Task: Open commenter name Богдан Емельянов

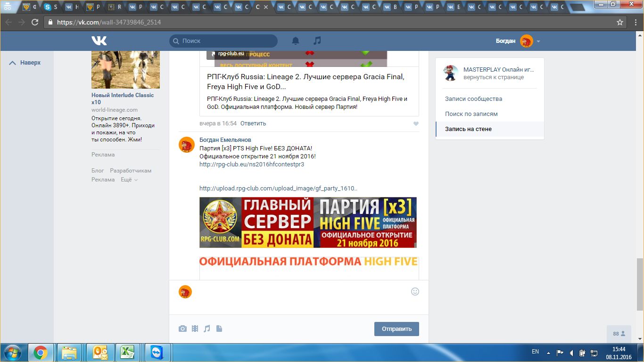Action: (225, 140)
